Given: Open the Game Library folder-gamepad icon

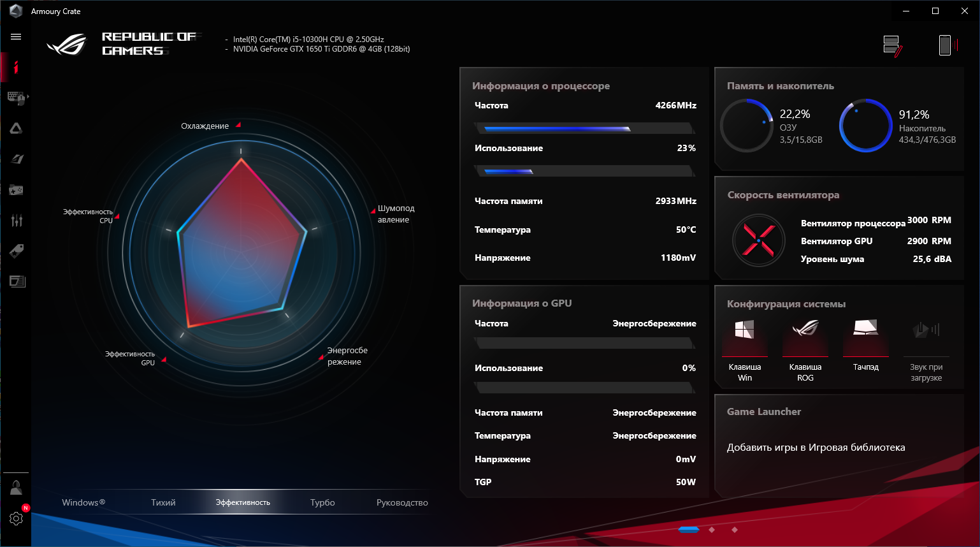Looking at the screenshot, I should pos(16,190).
